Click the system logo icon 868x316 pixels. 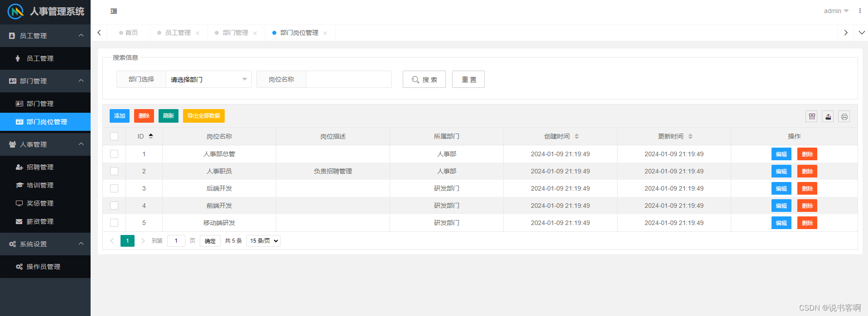click(x=15, y=11)
